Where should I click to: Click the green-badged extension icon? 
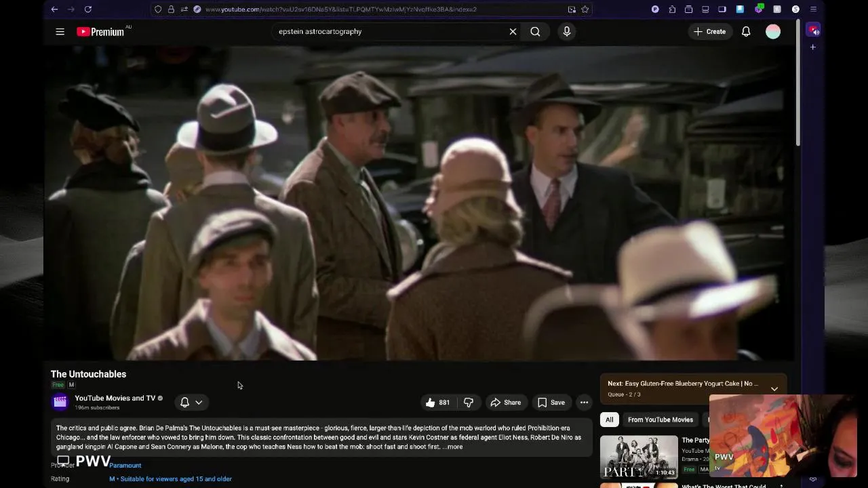(759, 9)
